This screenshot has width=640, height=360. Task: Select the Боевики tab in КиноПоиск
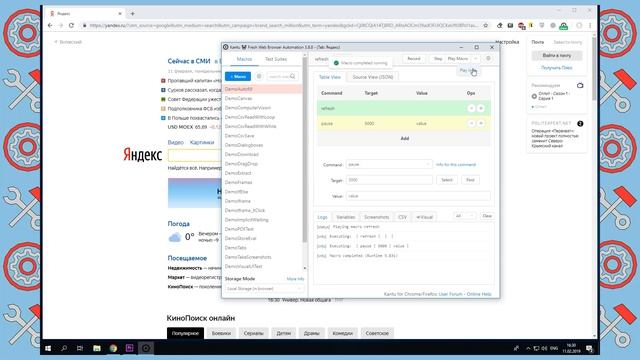pyautogui.click(x=221, y=333)
